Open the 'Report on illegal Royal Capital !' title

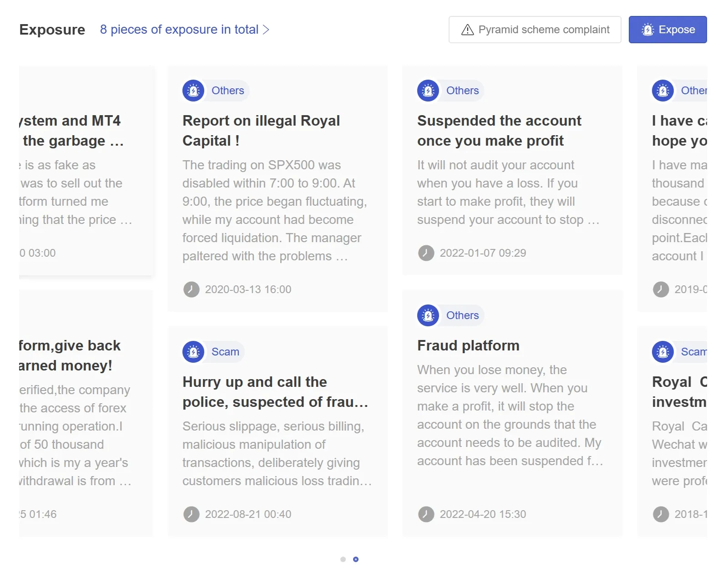tap(261, 131)
